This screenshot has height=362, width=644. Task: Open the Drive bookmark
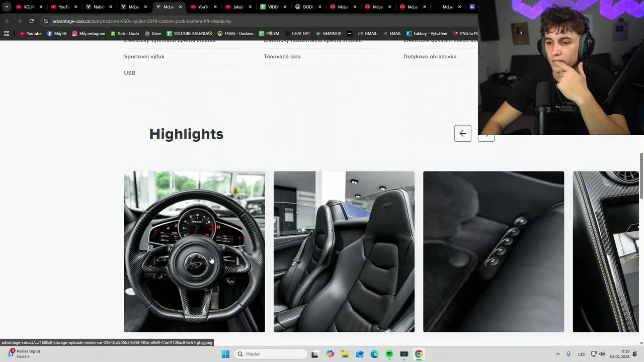[x=153, y=34]
